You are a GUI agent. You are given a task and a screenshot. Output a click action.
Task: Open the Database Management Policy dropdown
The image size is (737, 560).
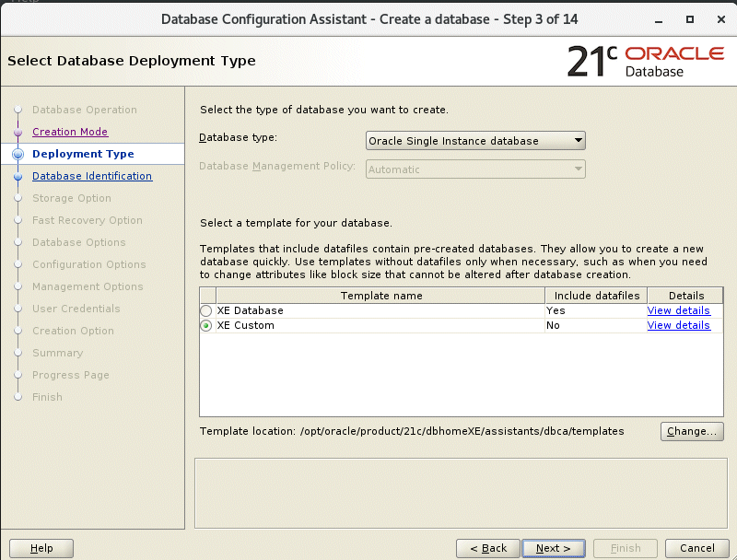tap(475, 169)
